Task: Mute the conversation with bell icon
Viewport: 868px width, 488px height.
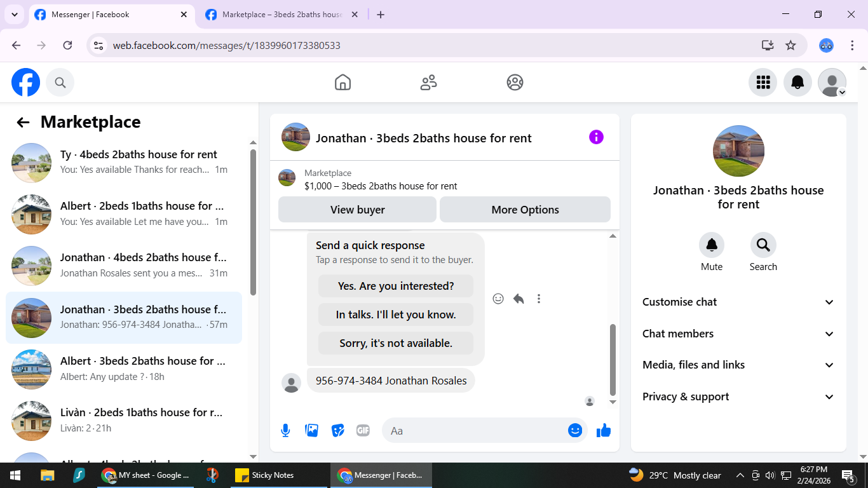Action: [712, 245]
